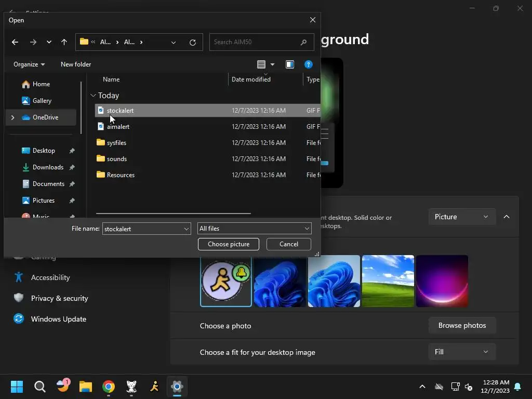Viewport: 532px width, 399px height.
Task: Collapse the personalize background section
Action: [507, 217]
